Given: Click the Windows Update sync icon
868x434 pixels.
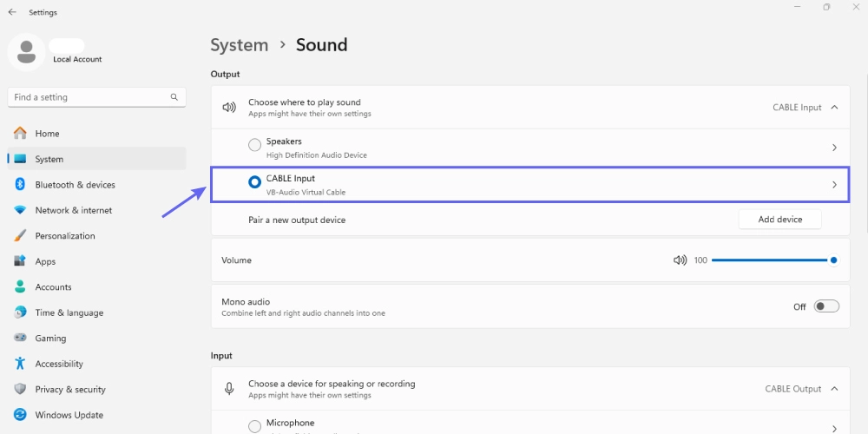Looking at the screenshot, I should [20, 415].
